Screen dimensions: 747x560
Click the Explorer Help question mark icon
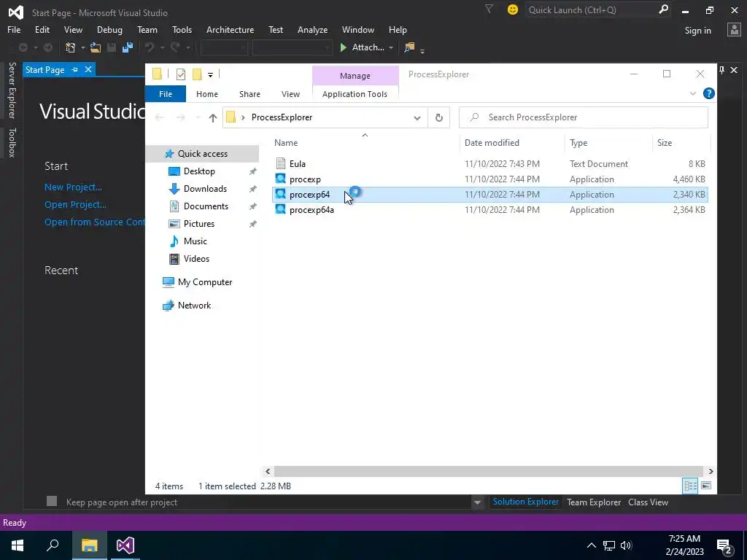coord(709,94)
